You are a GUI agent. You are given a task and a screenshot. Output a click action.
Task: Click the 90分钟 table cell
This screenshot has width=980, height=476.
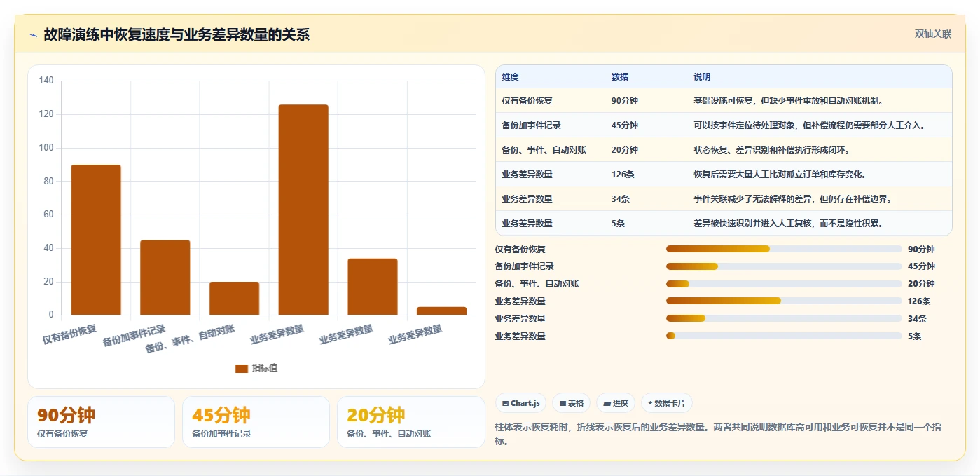coord(625,101)
